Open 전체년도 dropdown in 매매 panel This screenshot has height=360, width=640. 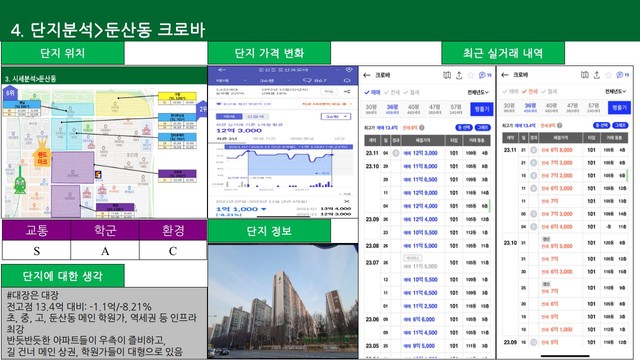(478, 93)
